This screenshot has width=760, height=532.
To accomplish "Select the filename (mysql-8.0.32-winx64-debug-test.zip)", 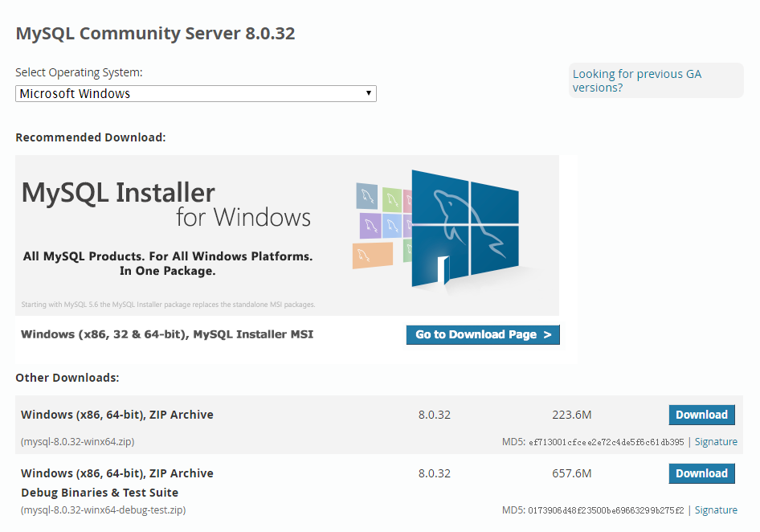I will tap(104, 510).
